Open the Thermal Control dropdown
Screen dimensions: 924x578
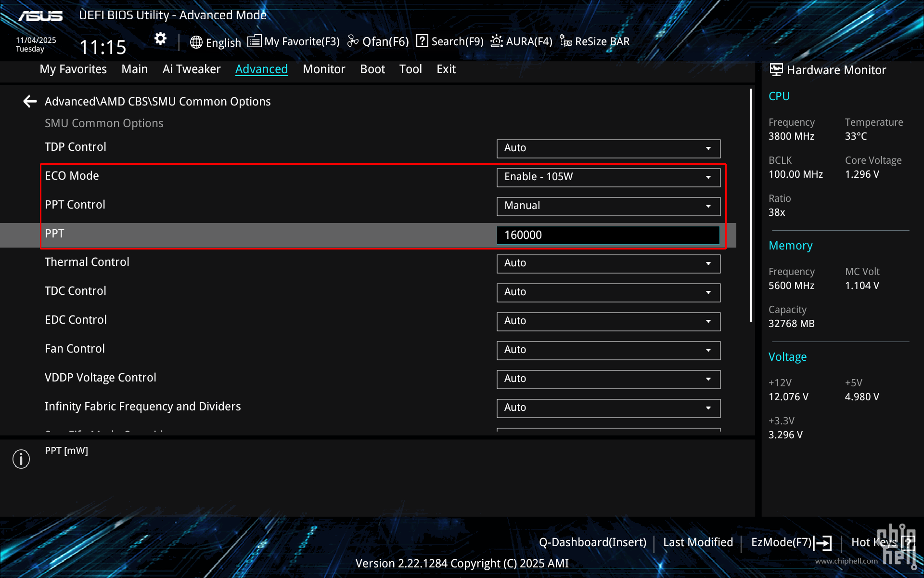[608, 263]
